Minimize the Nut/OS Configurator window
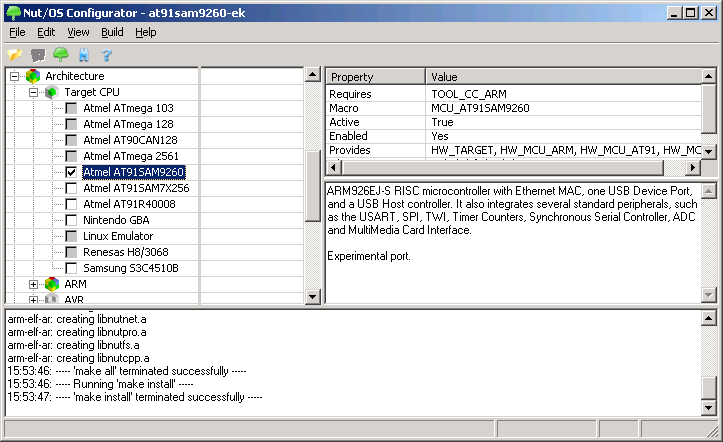 tap(675, 13)
